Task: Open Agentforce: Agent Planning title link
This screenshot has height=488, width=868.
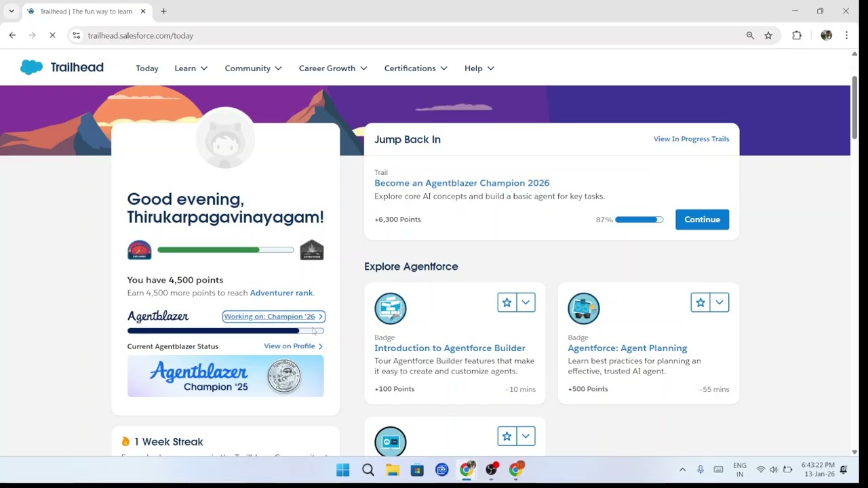Action: [x=627, y=348]
